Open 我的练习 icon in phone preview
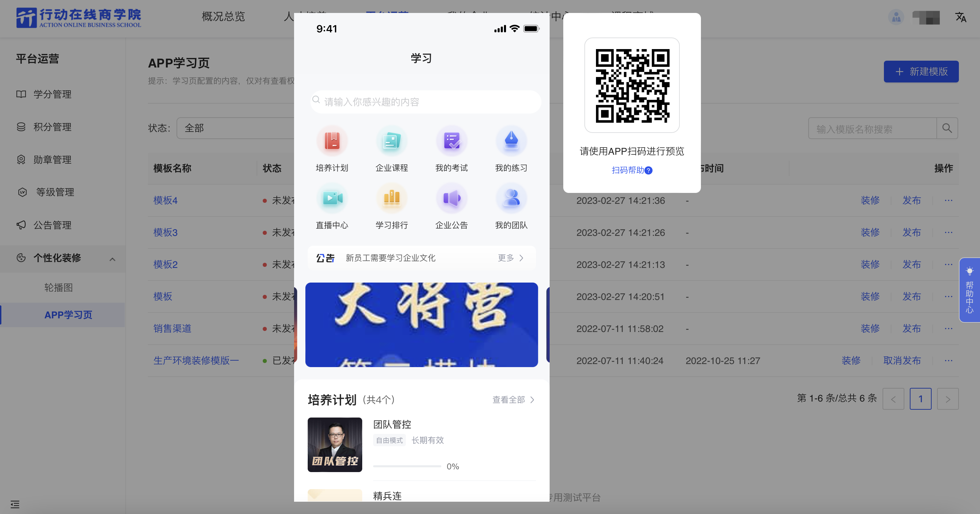The height and width of the screenshot is (514, 980). click(511, 141)
